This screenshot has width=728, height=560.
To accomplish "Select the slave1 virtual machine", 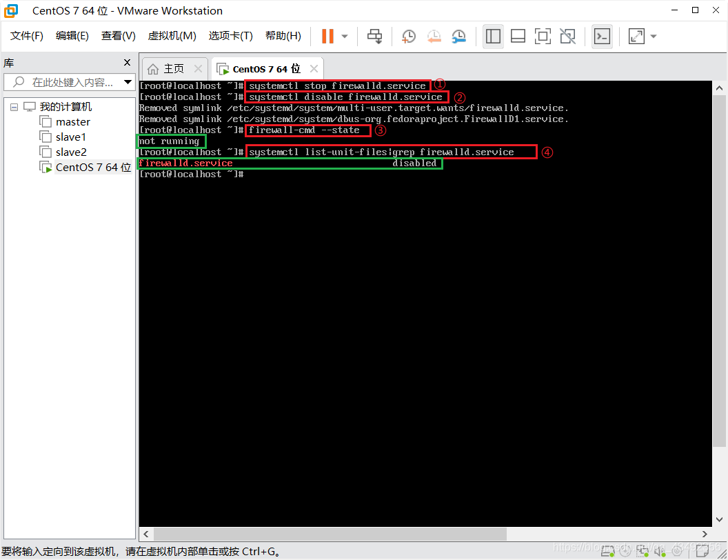I will [x=70, y=137].
